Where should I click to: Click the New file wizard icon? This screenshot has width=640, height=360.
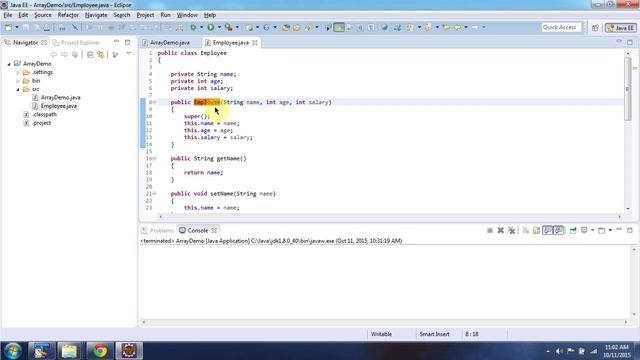[x=8, y=27]
